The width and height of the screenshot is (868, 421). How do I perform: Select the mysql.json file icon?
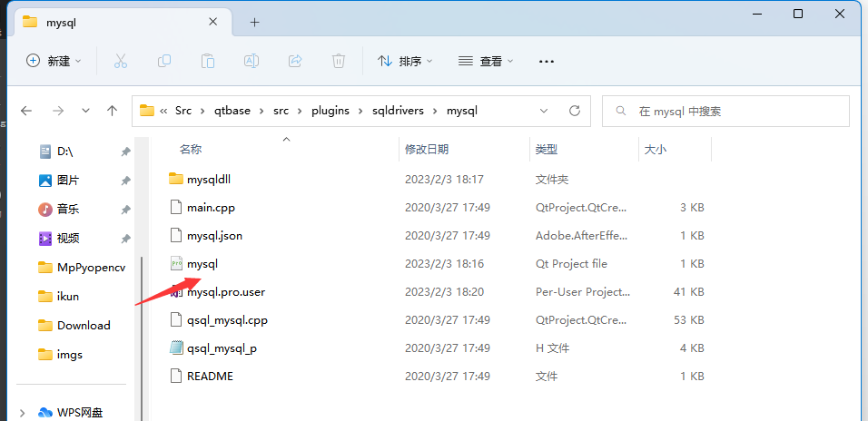click(x=175, y=236)
